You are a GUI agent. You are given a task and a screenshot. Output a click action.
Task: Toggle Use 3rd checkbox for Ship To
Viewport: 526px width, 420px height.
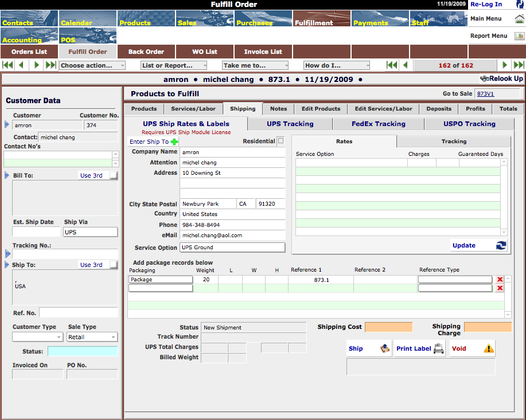[x=114, y=265]
